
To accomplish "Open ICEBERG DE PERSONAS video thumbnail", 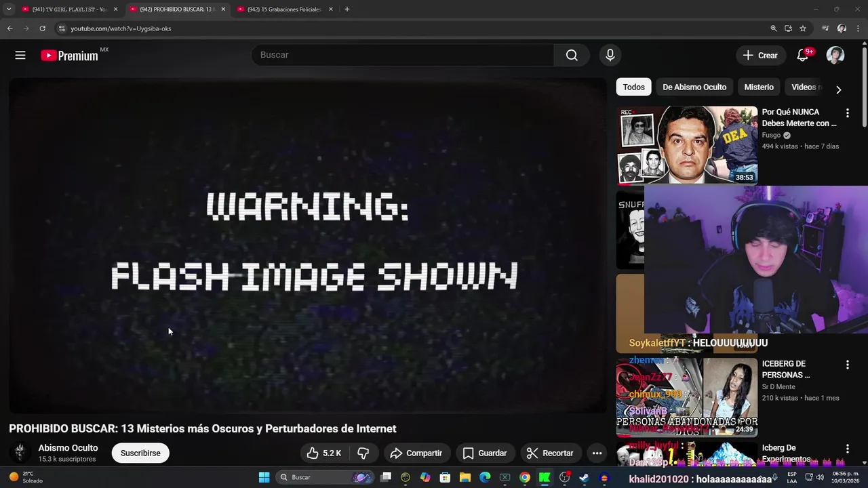I will [687, 397].
